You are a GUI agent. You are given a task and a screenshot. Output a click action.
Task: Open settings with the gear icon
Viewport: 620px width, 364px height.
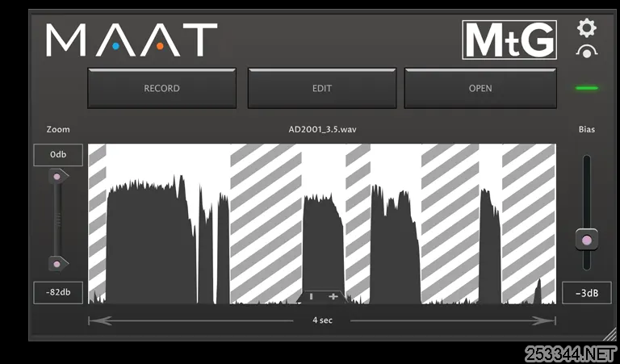[x=587, y=28]
